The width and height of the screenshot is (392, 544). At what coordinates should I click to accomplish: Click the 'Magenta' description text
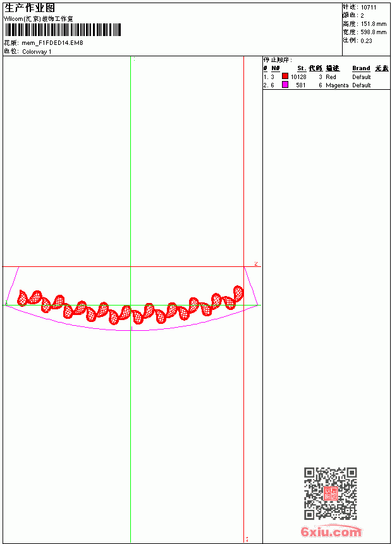click(x=337, y=85)
